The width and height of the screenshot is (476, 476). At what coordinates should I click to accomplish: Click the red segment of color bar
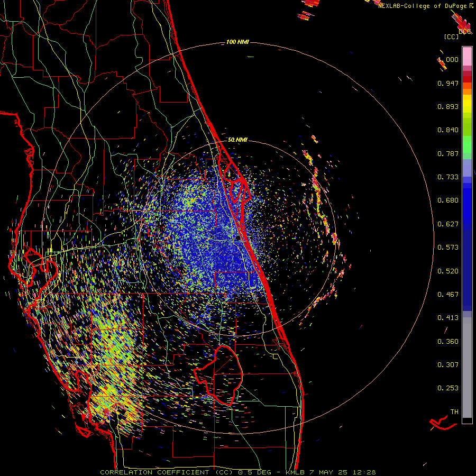(467, 79)
